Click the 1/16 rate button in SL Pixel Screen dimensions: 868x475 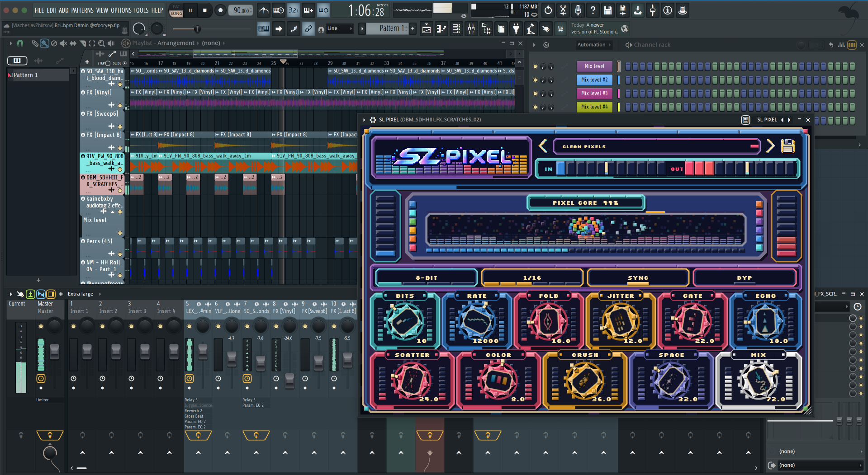(x=532, y=277)
